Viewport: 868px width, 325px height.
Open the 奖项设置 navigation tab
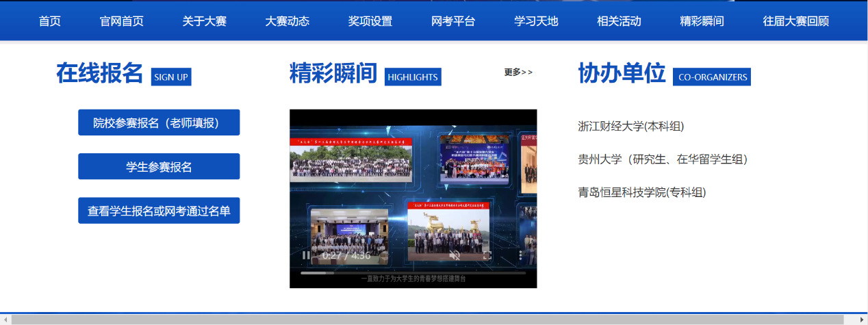tap(370, 21)
